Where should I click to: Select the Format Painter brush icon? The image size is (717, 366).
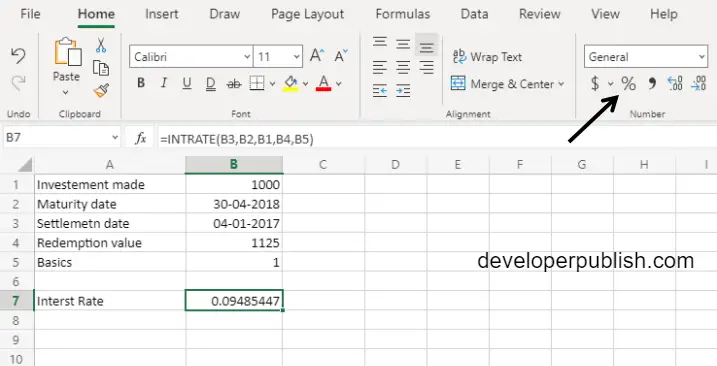coord(101,91)
